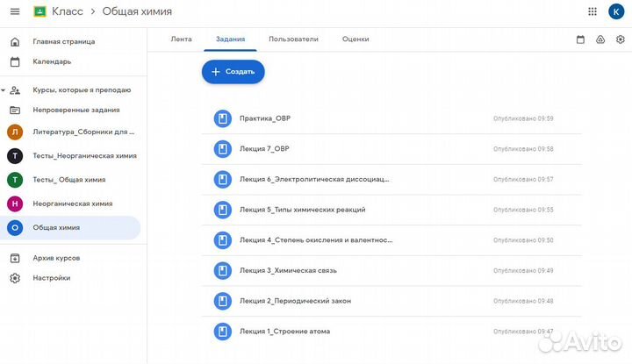Click Курсы, которые я преподаю label
Viewport: 632px width, 364px height.
click(x=82, y=90)
